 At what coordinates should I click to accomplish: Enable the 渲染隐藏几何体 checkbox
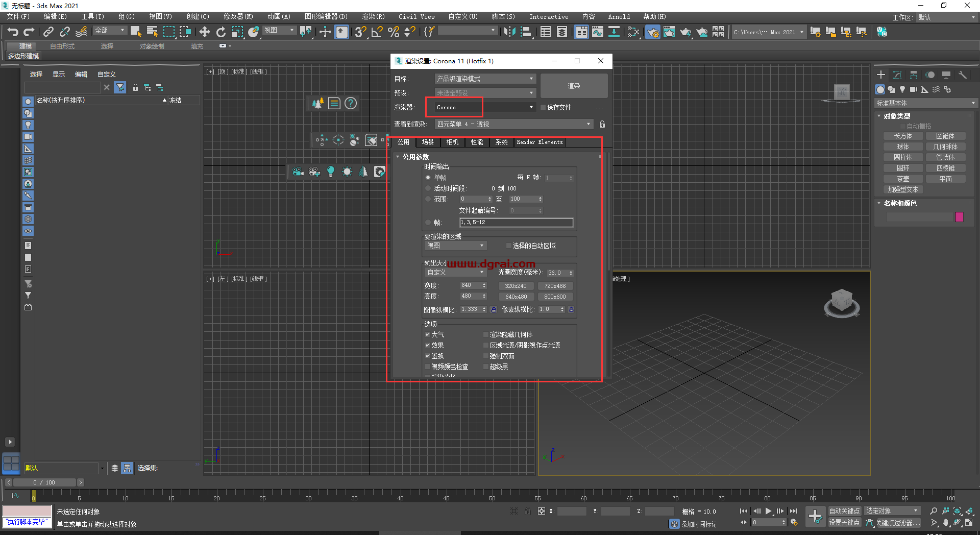click(x=486, y=334)
